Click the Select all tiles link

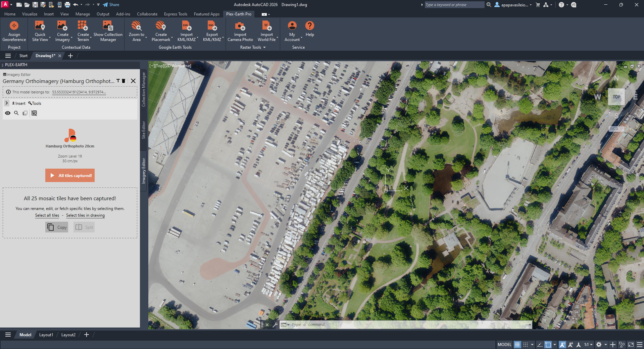(47, 215)
